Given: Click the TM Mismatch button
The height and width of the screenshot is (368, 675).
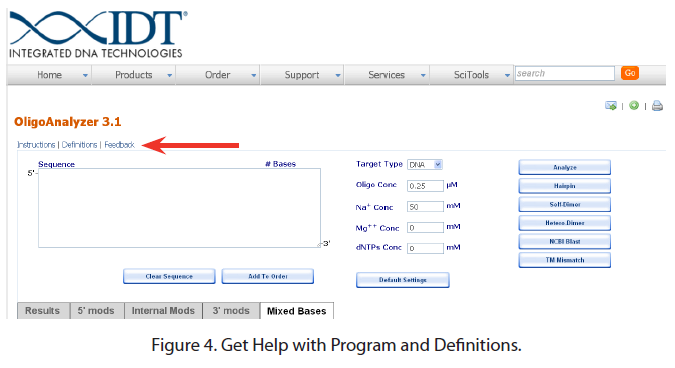Looking at the screenshot, I should point(564,260).
